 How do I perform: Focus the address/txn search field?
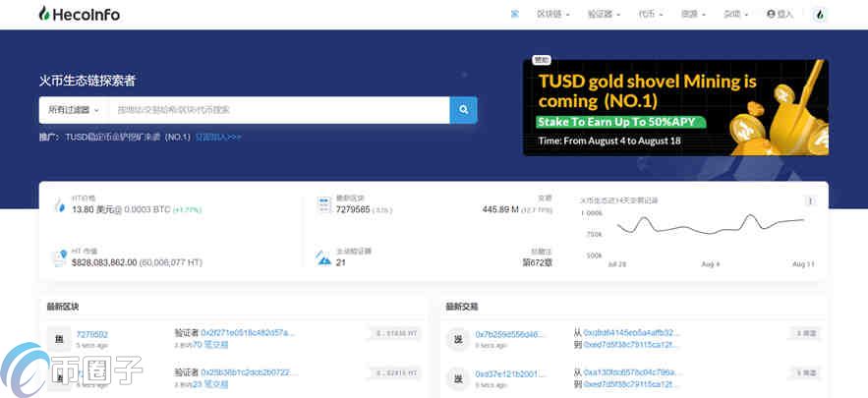point(279,110)
